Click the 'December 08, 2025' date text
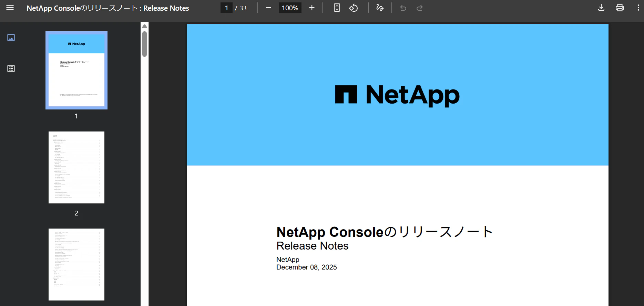The height and width of the screenshot is (306, 644). [307, 267]
